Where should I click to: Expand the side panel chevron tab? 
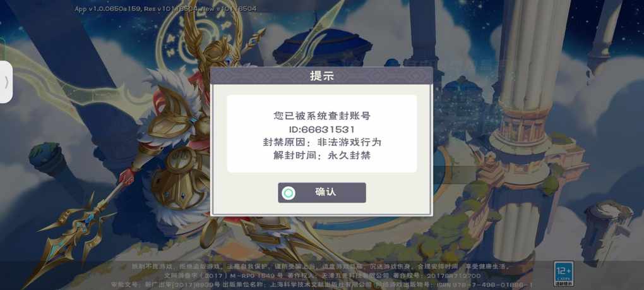[6, 82]
